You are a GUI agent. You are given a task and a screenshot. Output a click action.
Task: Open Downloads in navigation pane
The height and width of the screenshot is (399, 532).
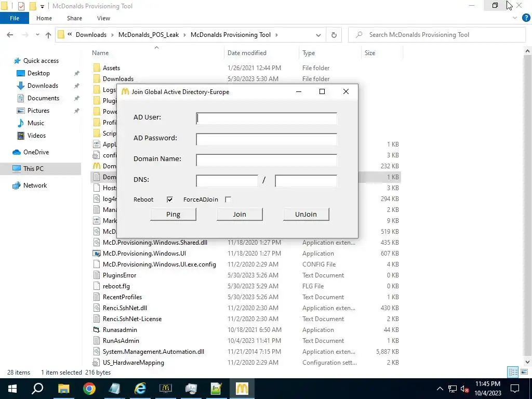tap(43, 86)
